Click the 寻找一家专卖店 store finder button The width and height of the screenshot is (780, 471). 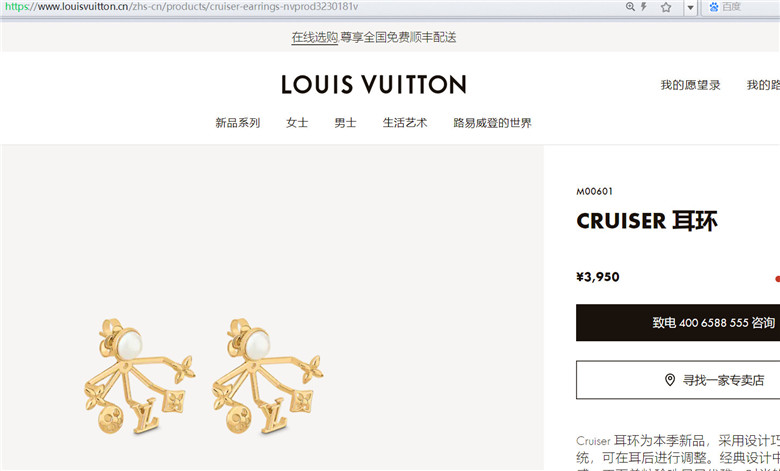678,380
